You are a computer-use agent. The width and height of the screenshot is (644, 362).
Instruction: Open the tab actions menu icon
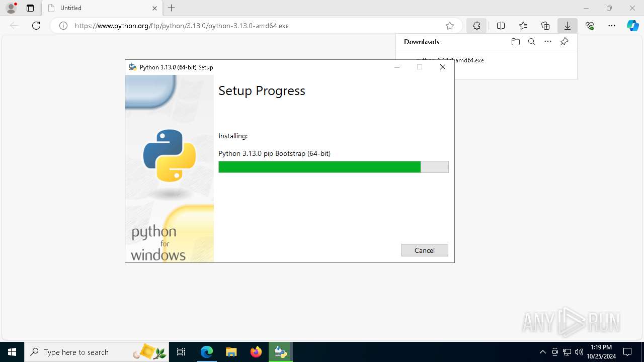point(30,8)
